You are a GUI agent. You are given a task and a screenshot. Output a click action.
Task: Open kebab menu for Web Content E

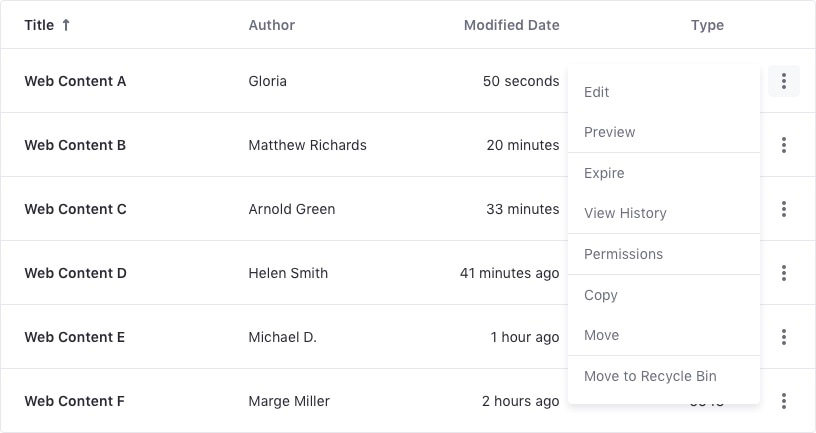point(784,337)
